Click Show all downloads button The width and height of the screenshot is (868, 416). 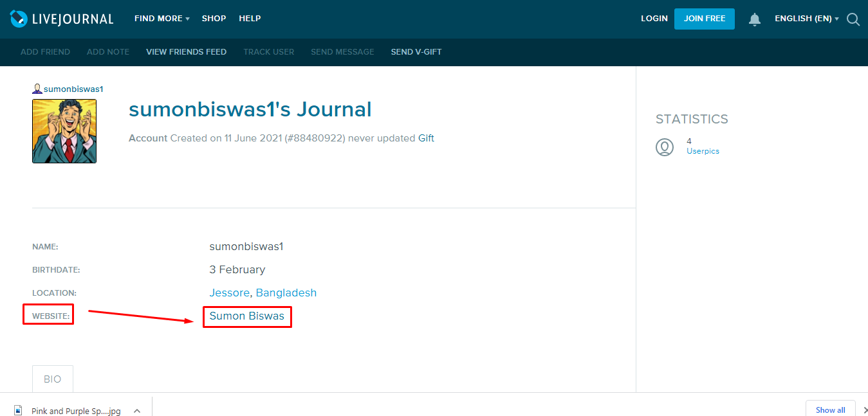pyautogui.click(x=830, y=410)
